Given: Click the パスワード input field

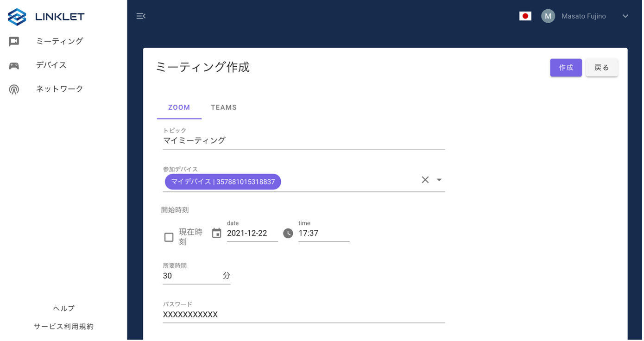Looking at the screenshot, I should (x=304, y=315).
